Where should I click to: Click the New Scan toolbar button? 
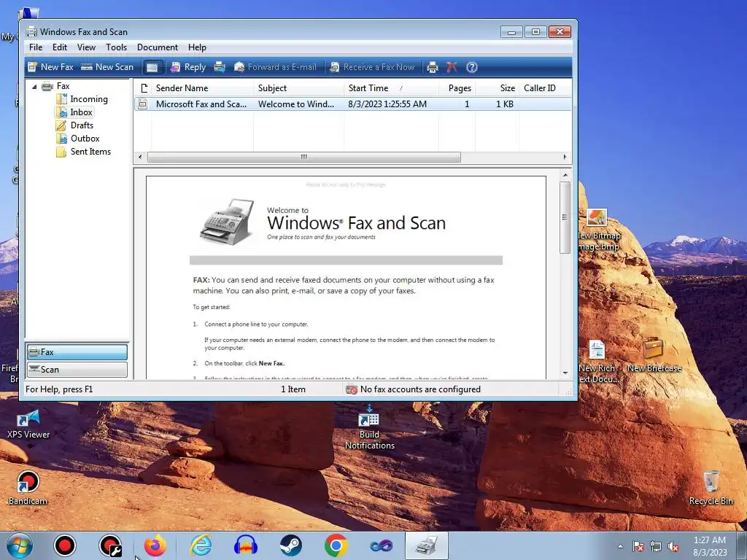[107, 67]
